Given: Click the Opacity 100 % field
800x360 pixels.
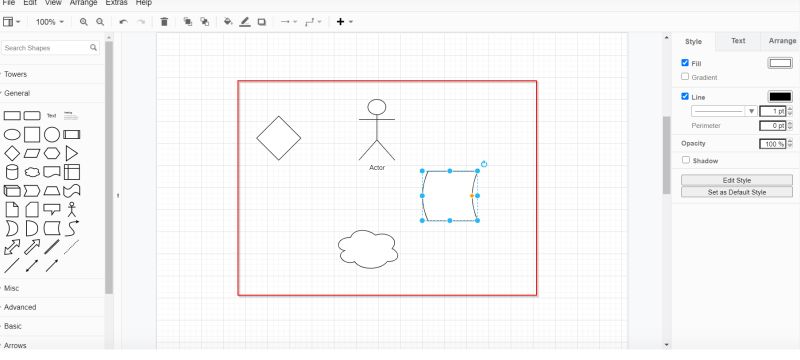Looking at the screenshot, I should coord(772,144).
